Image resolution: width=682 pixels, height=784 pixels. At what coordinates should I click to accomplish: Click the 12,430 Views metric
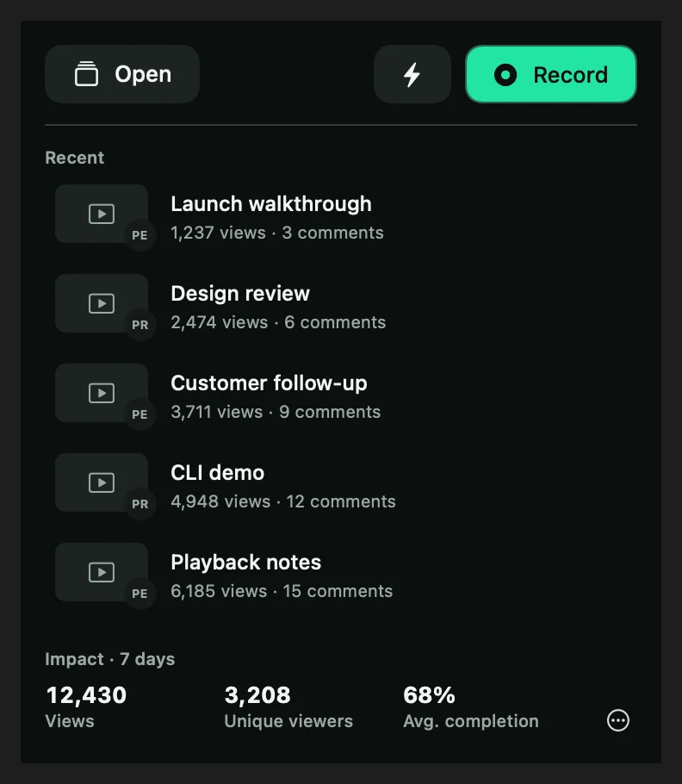coord(86,707)
